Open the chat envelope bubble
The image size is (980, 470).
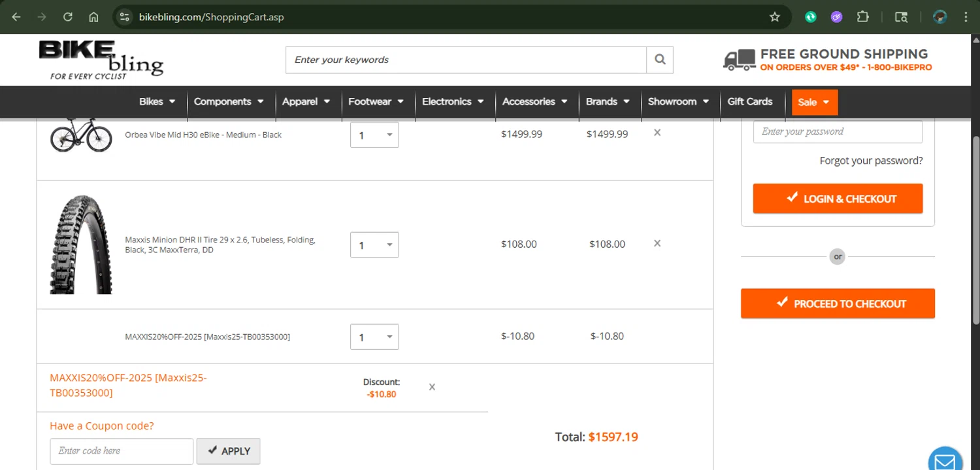(945, 460)
